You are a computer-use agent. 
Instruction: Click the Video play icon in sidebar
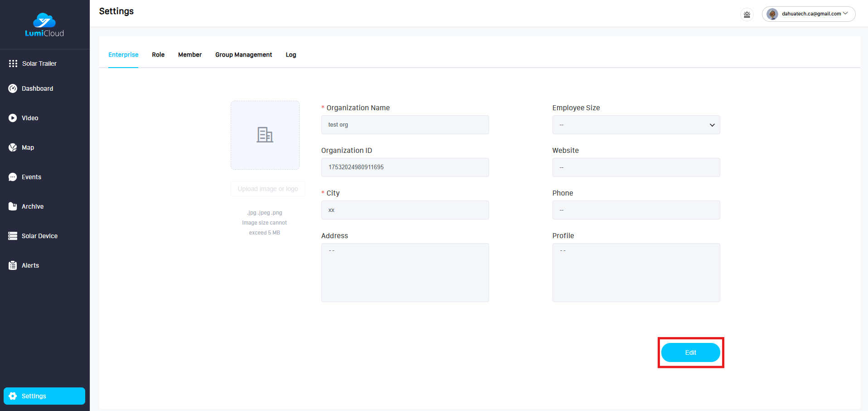[x=13, y=118]
